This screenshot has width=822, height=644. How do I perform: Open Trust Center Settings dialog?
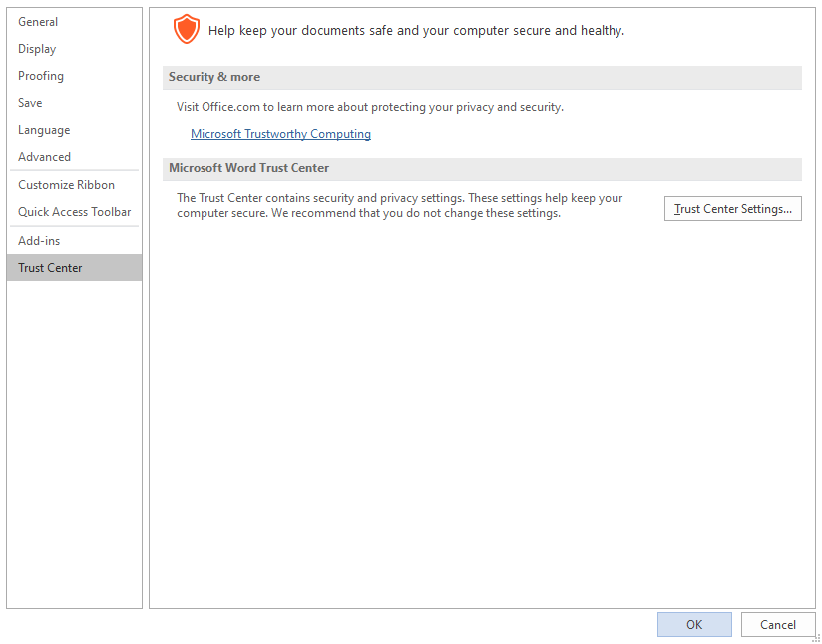point(733,209)
